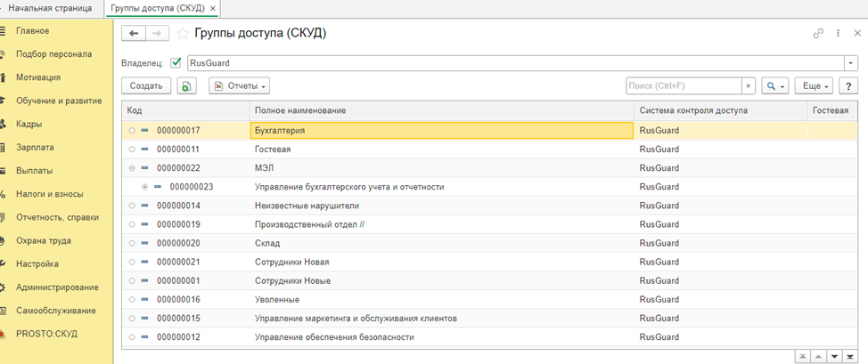The height and width of the screenshot is (364, 868).
Task: Expand the Еще actions menu
Action: click(813, 85)
